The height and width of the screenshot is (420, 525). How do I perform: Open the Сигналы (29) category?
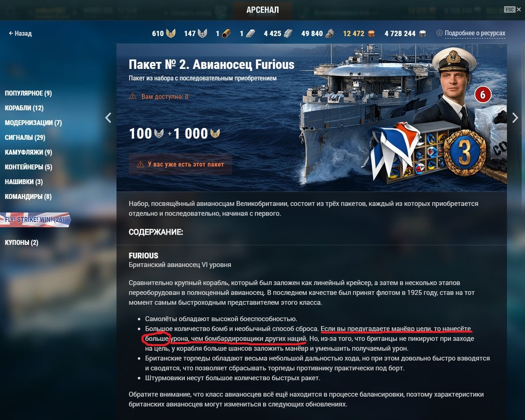click(25, 137)
